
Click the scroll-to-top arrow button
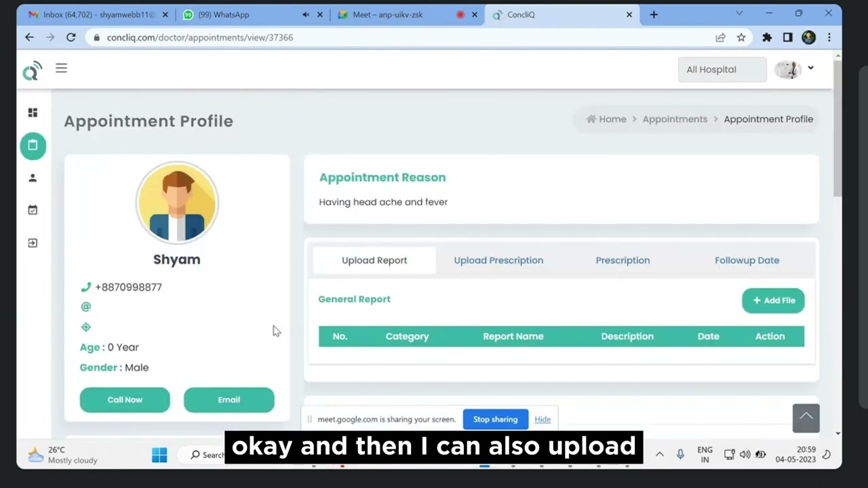pyautogui.click(x=806, y=418)
